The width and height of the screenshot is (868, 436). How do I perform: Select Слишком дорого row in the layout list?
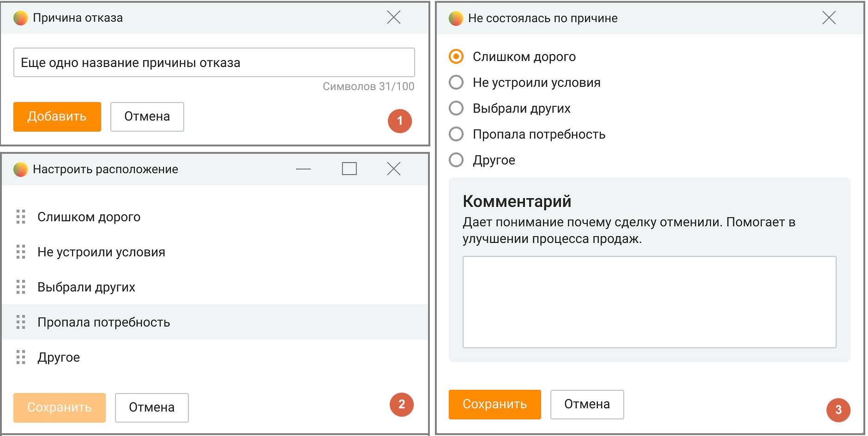point(215,217)
